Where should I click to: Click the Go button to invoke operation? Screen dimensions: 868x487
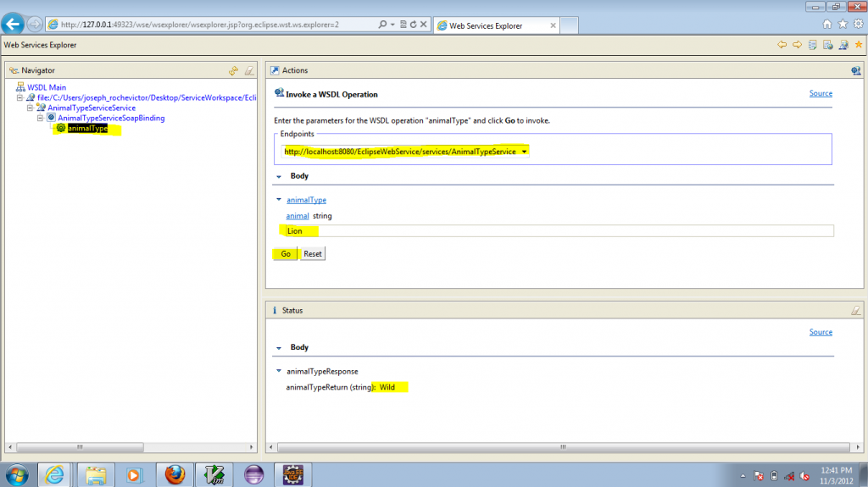pos(286,253)
